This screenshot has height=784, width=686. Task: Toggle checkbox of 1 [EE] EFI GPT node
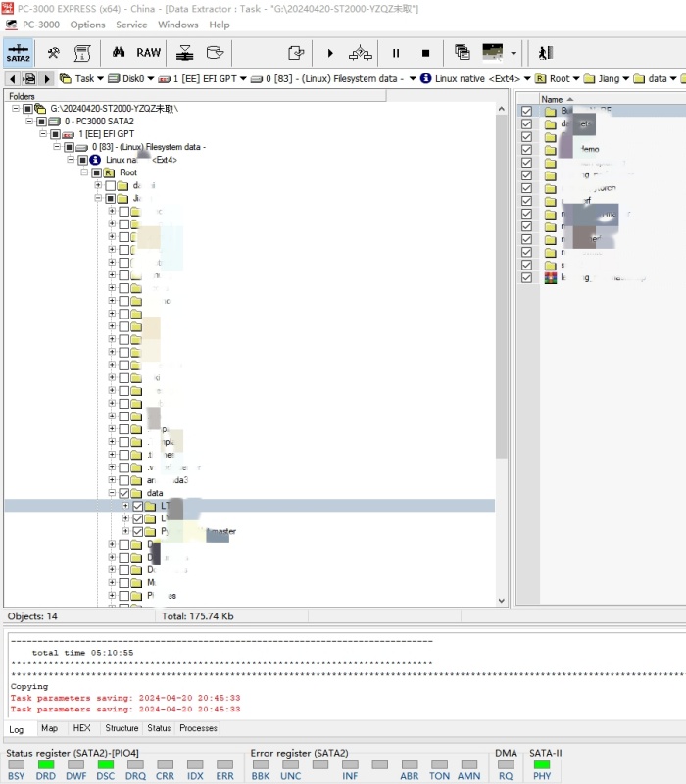pyautogui.click(x=56, y=134)
